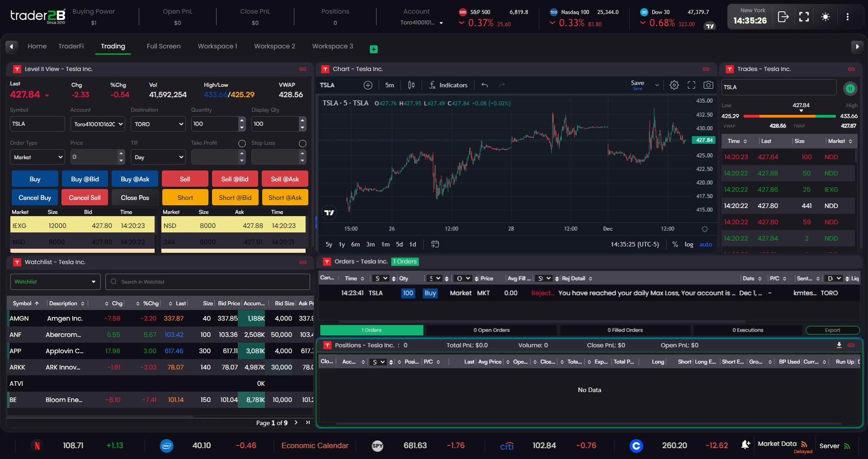The height and width of the screenshot is (459, 868).
Task: Click the download icon in Positions header
Action: point(839,345)
